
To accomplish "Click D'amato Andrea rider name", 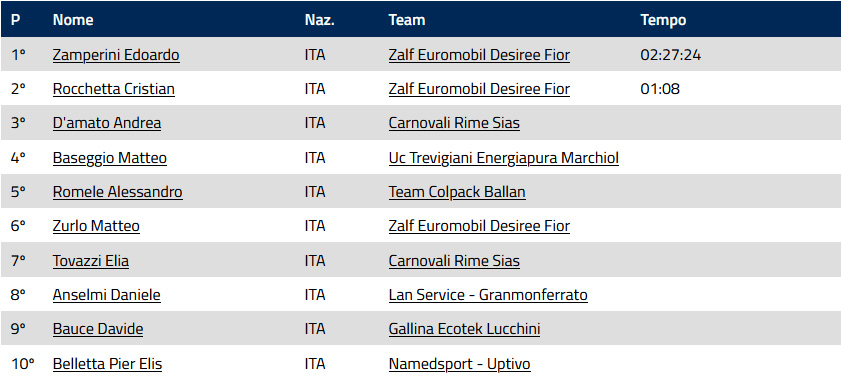I will click(x=107, y=123).
